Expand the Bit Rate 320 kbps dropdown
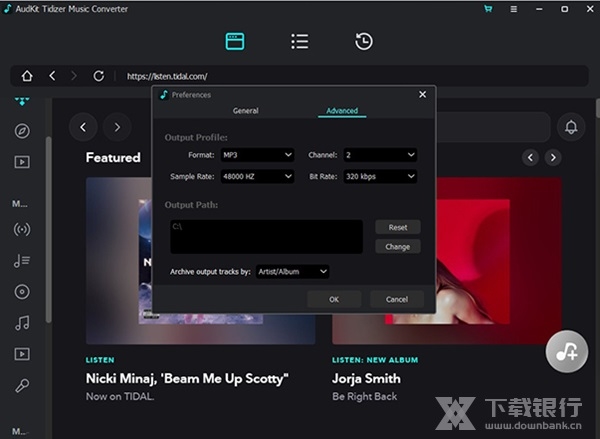600x439 pixels. coord(380,176)
